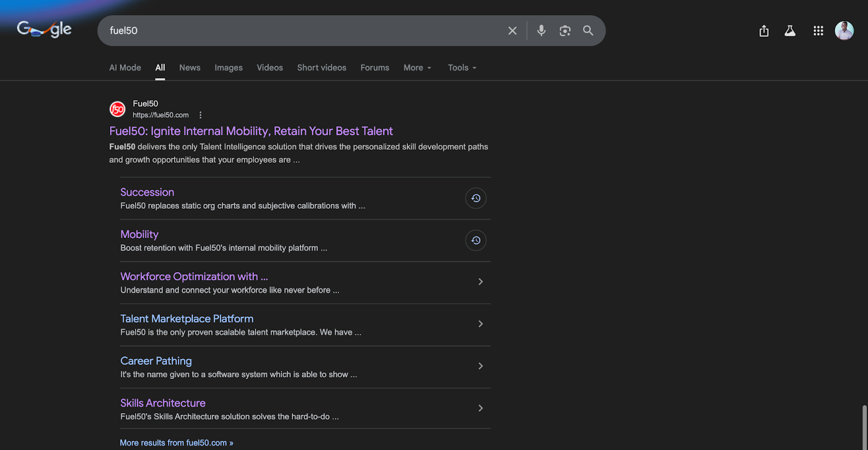Open Search Labs flask icon
Screen dimensions: 868x450
click(790, 31)
